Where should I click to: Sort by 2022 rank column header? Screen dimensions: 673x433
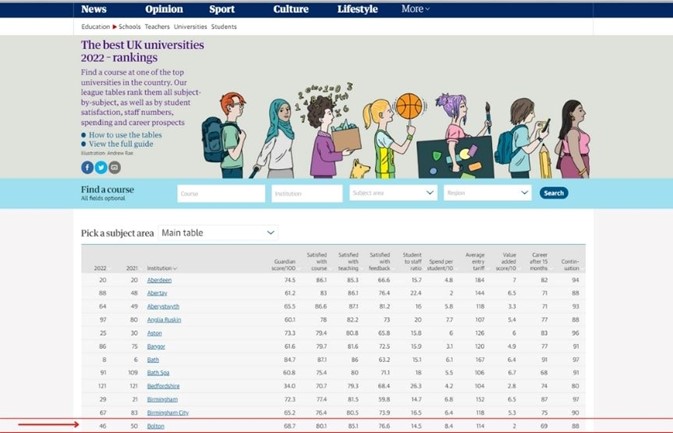click(100, 268)
